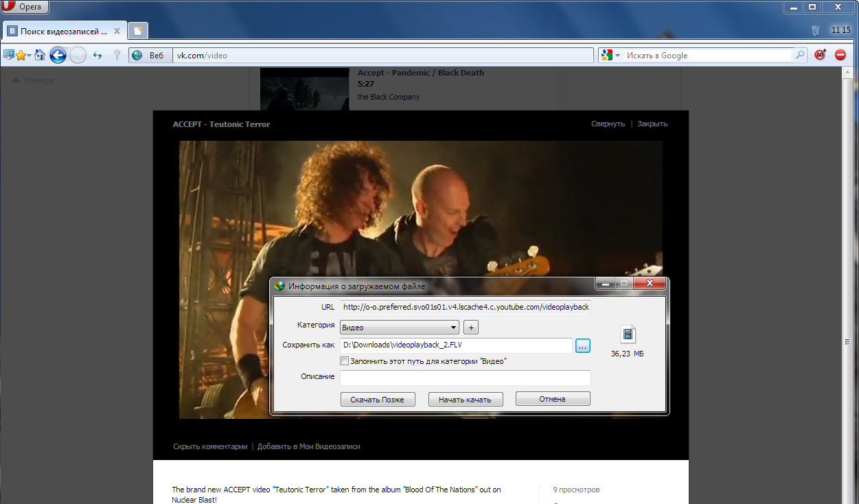Click the Наверх link on the left
Screen dimensions: 859x504
click(x=33, y=80)
